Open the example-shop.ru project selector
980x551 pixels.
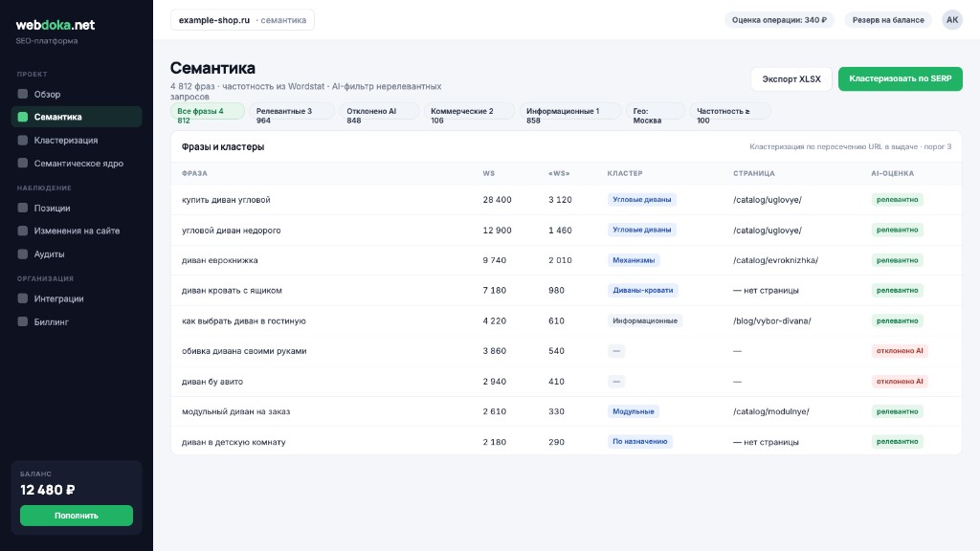point(242,20)
